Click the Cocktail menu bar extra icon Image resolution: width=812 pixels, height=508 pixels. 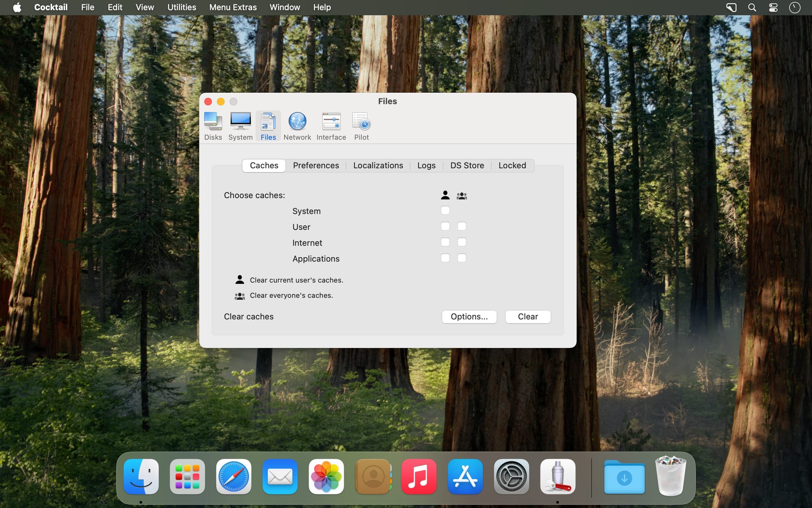pos(731,7)
